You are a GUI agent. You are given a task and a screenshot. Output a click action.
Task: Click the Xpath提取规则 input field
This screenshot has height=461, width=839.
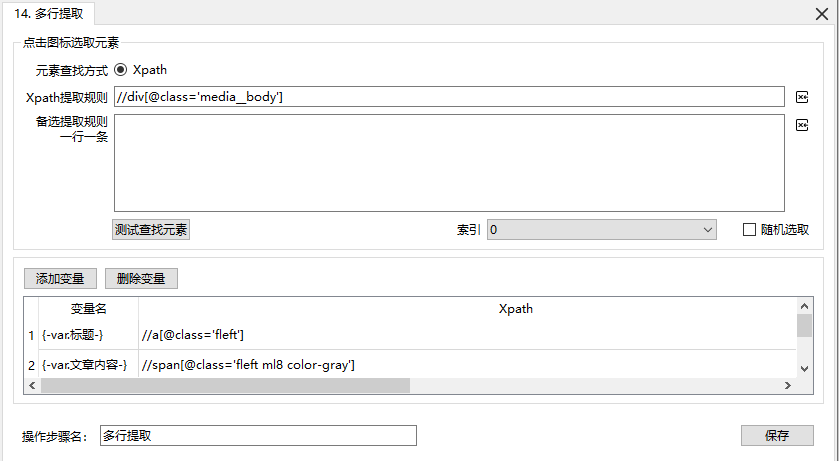tap(448, 97)
